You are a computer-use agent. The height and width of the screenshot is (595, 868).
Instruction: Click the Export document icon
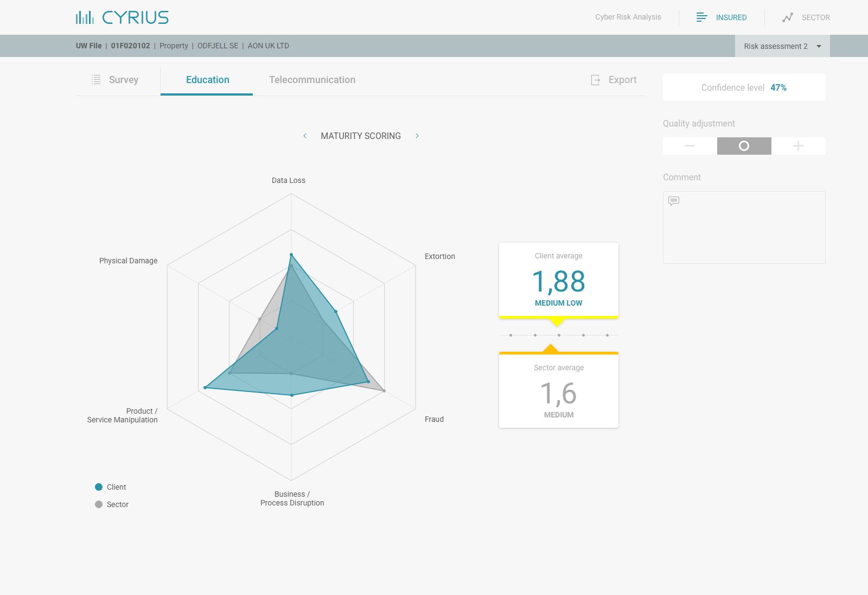[596, 80]
